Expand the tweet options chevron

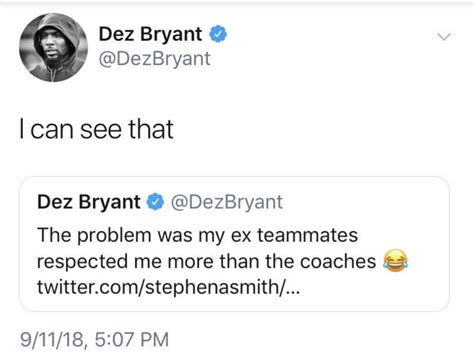coord(444,36)
